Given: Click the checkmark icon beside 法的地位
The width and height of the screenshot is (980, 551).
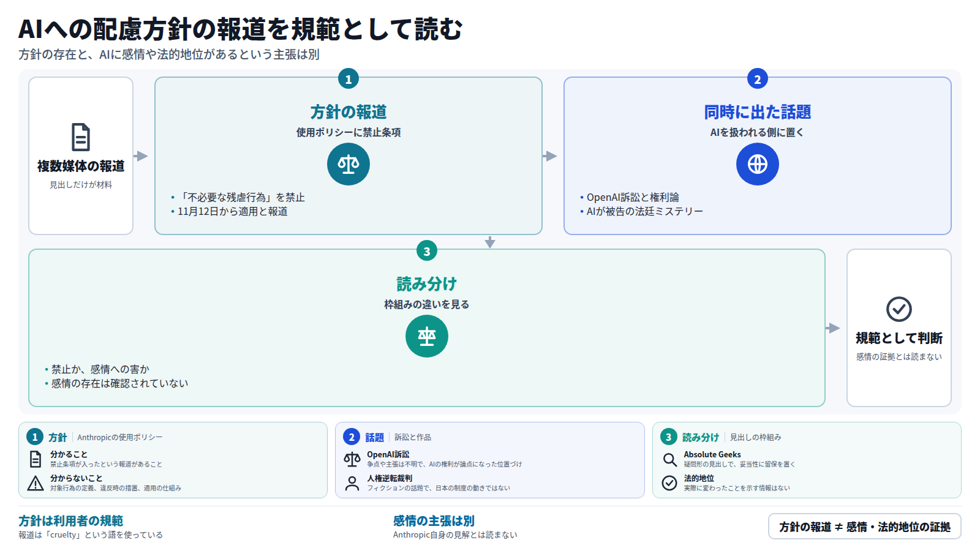Looking at the screenshot, I should pos(669,483).
